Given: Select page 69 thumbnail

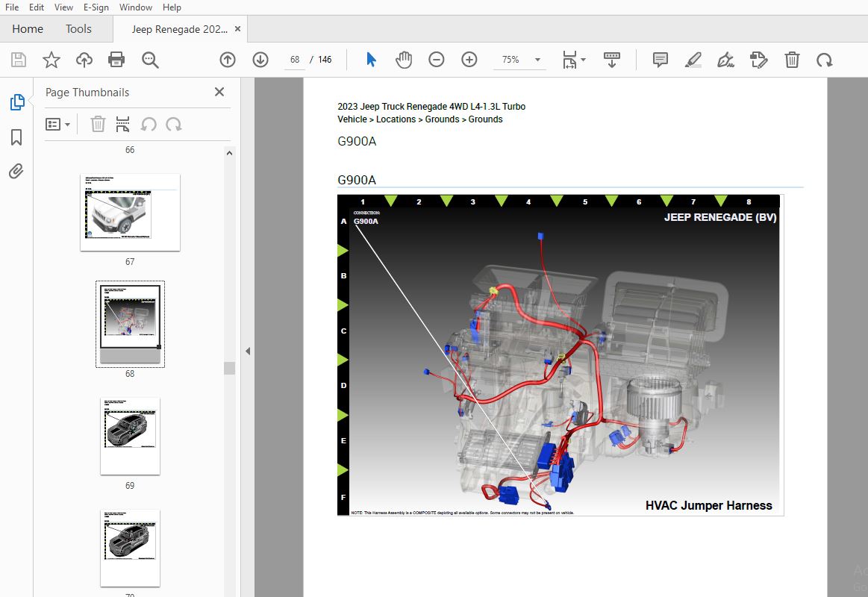Looking at the screenshot, I should [x=130, y=436].
